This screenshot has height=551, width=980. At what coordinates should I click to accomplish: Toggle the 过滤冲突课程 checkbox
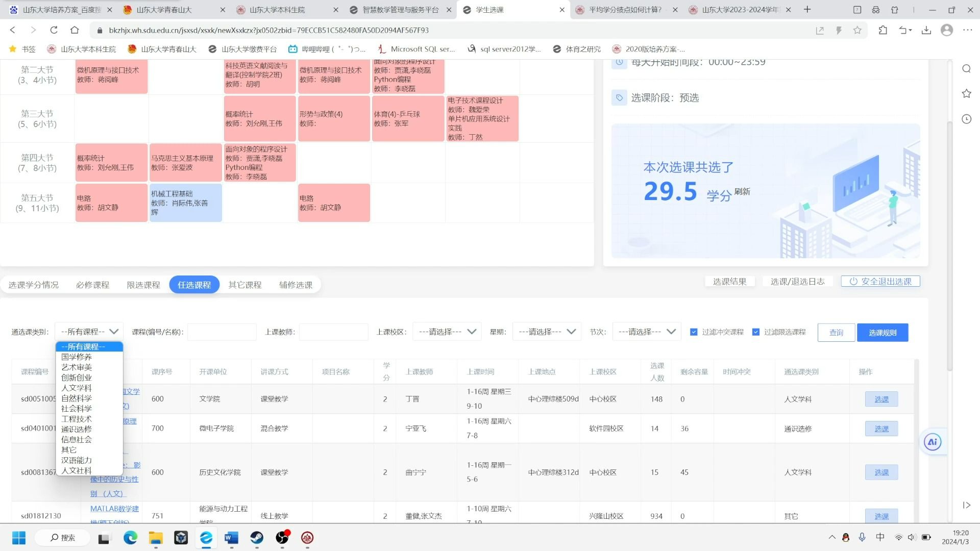(694, 332)
